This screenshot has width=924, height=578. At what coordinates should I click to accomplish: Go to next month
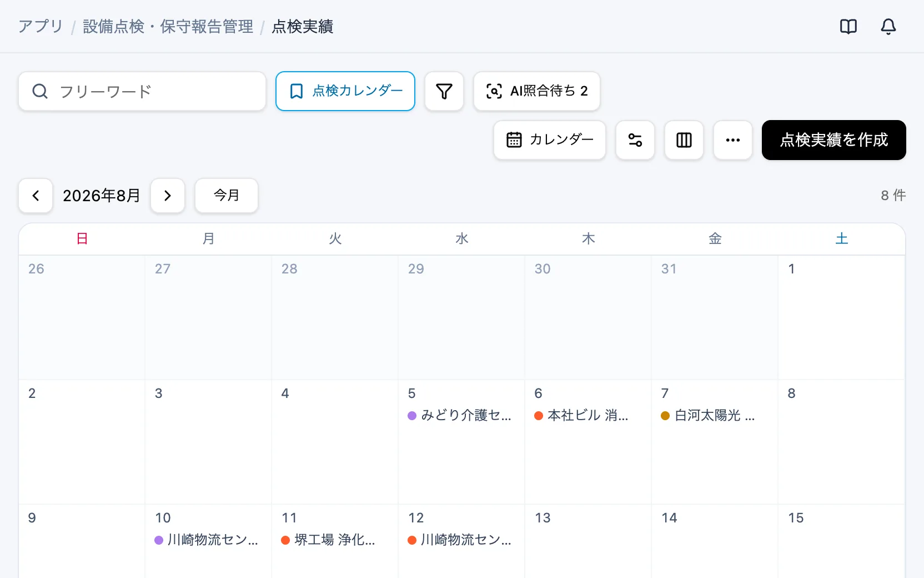tap(168, 196)
